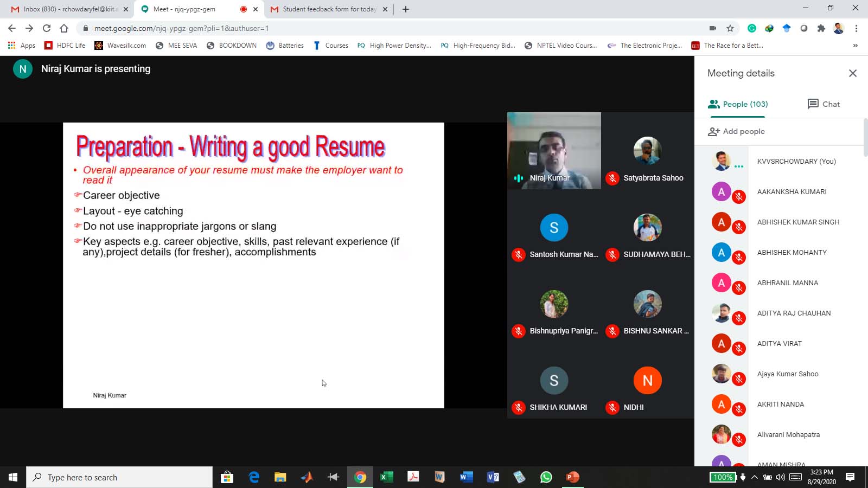Open the Grammarly extension icon
This screenshot has width=868, height=488.
(x=752, y=28)
